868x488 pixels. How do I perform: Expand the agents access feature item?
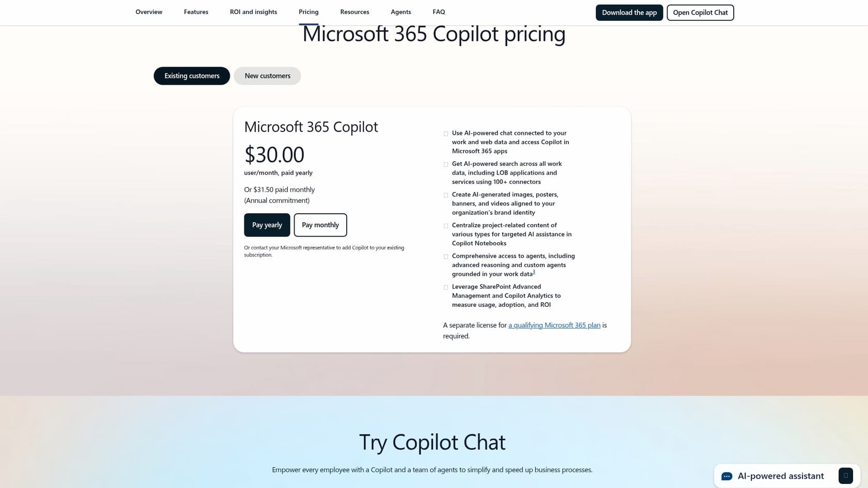pyautogui.click(x=446, y=257)
